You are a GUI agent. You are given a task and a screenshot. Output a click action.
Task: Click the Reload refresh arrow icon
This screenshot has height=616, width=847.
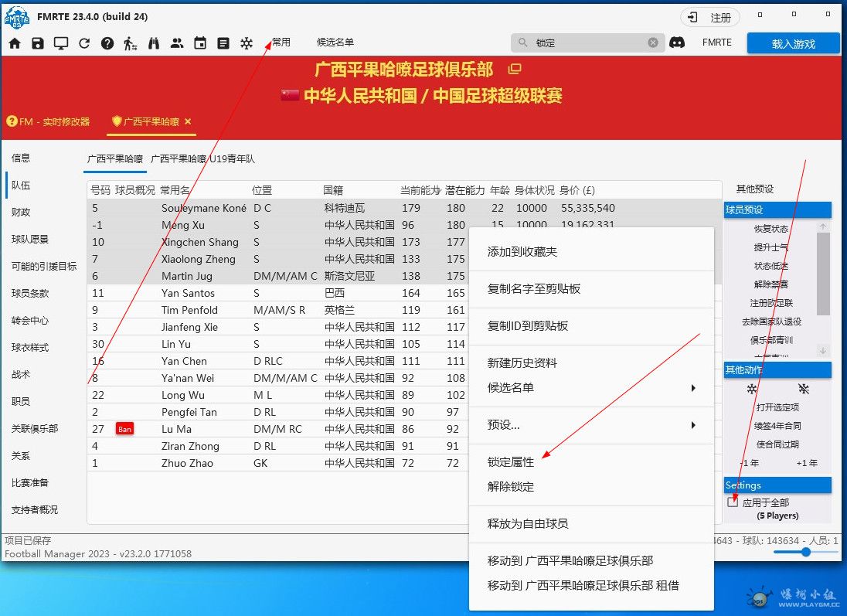click(x=84, y=43)
